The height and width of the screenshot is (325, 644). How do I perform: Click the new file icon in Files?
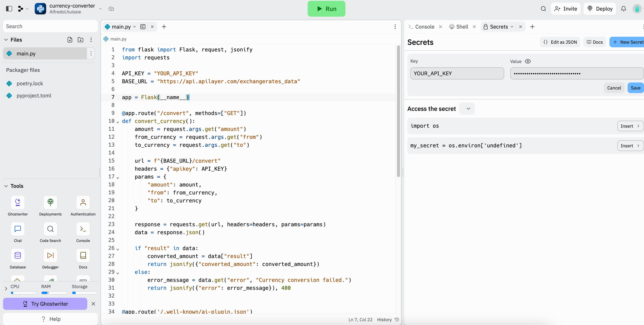tap(70, 40)
